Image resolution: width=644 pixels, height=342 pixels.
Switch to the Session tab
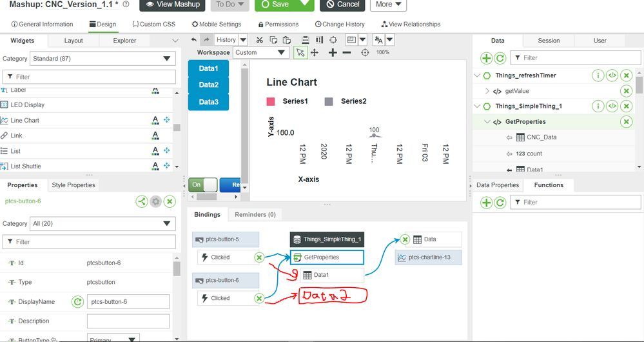point(549,41)
